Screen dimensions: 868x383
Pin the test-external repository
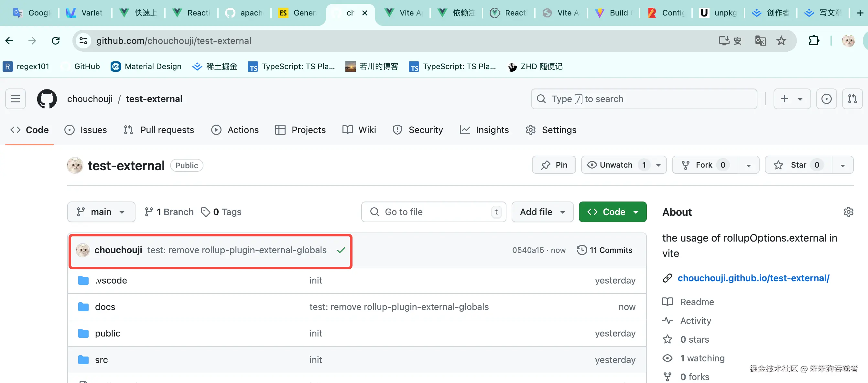554,165
